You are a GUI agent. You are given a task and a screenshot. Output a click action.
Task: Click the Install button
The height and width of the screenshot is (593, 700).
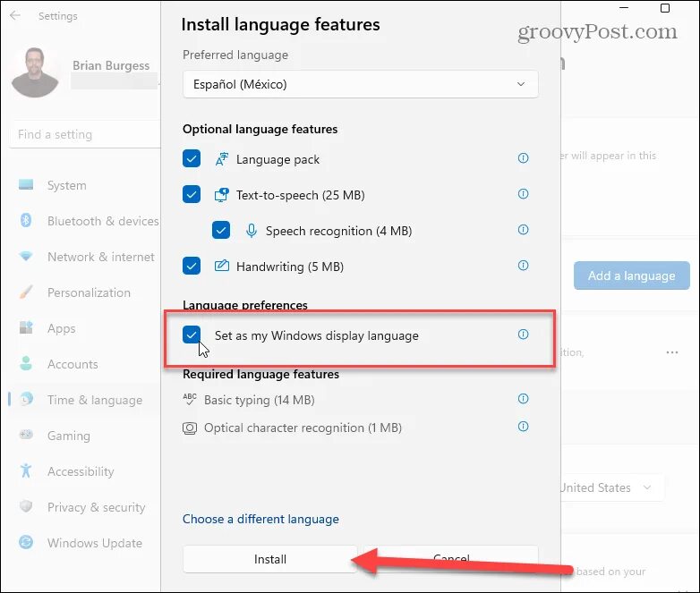pos(270,559)
